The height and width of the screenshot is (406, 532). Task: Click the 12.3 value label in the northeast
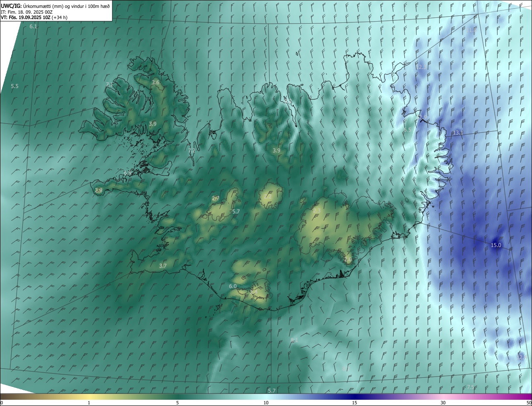click(x=421, y=67)
